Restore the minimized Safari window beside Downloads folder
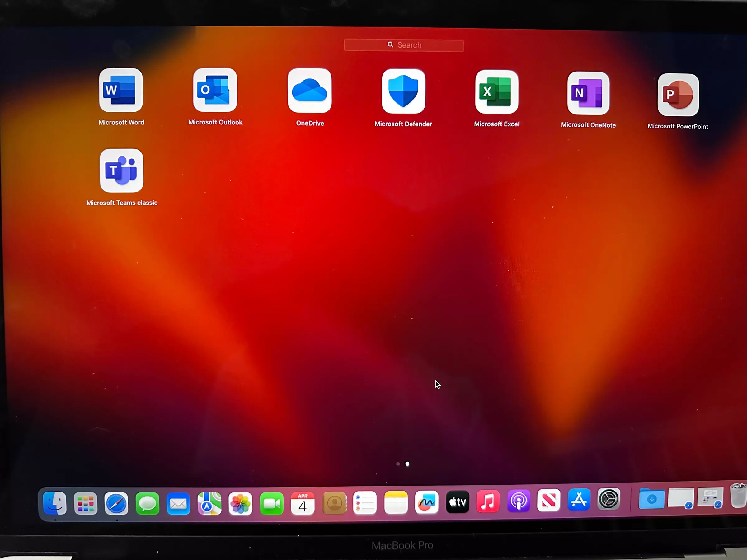Viewport: 747px width, 560px height. [681, 498]
